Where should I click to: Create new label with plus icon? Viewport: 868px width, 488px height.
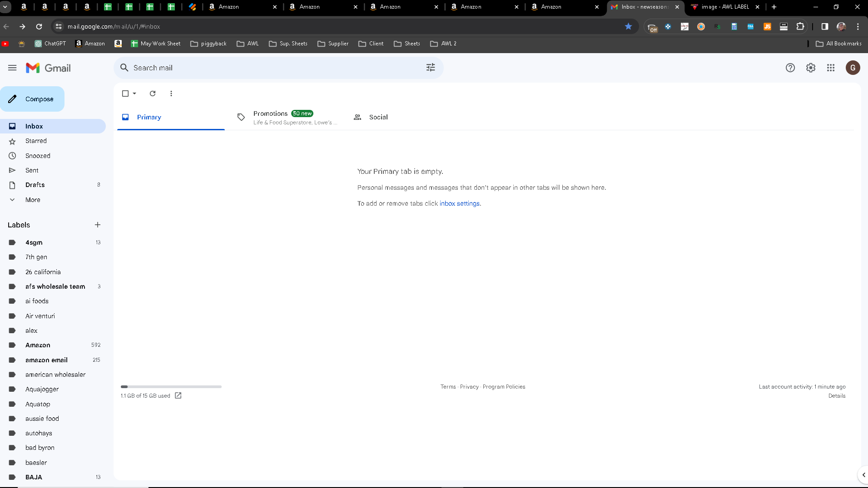point(98,225)
